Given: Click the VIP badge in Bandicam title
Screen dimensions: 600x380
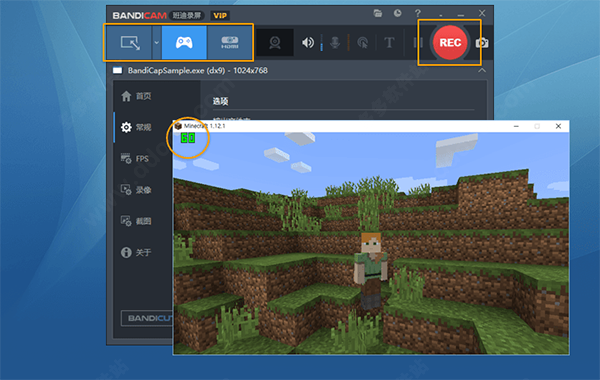Looking at the screenshot, I should tap(220, 16).
